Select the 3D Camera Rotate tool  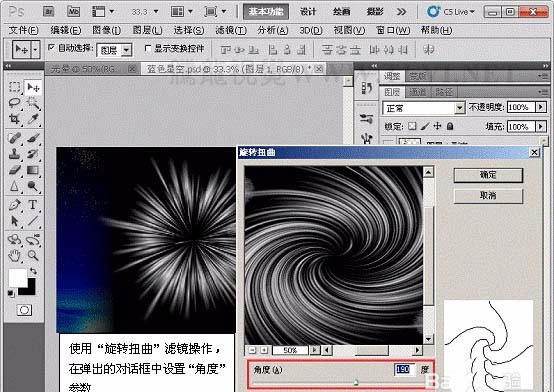[x=33, y=239]
